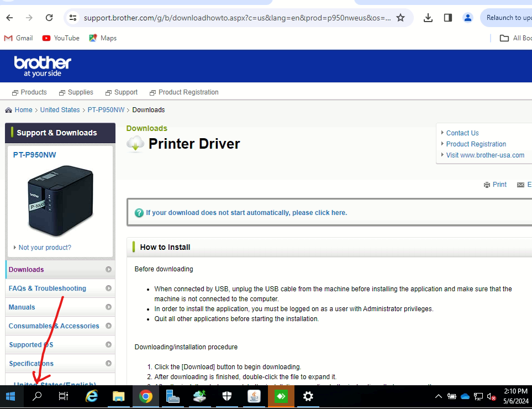Launch Internet Explorer from taskbar
Viewport: 532px width, 409px height.
pos(92,396)
